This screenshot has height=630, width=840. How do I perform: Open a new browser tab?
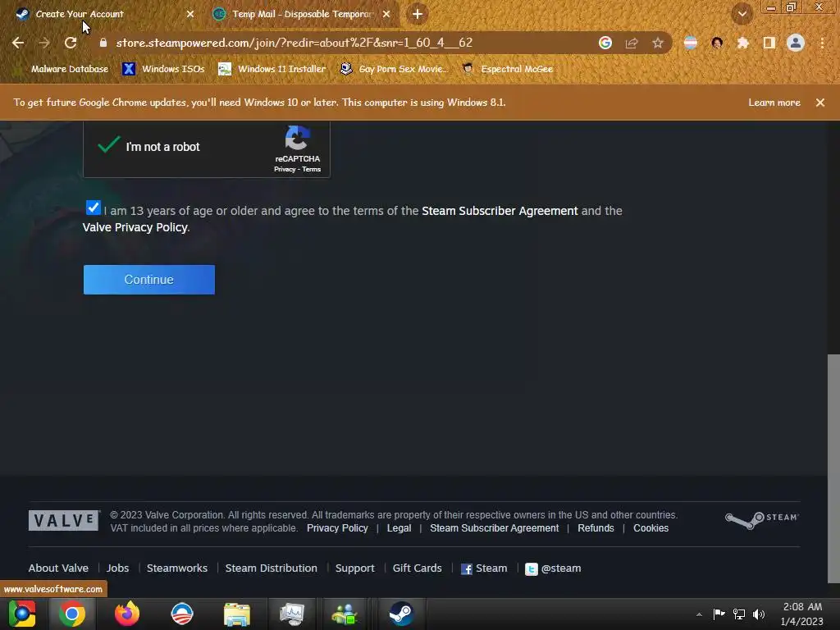click(418, 14)
